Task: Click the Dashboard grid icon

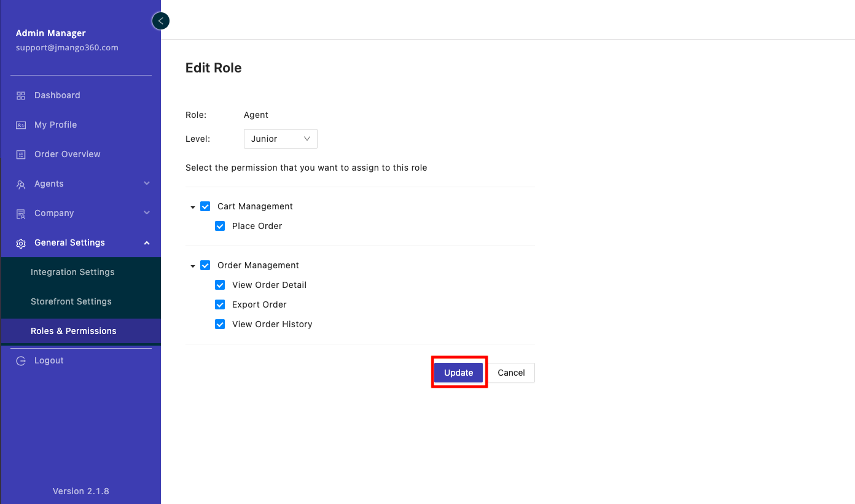Action: (21, 96)
